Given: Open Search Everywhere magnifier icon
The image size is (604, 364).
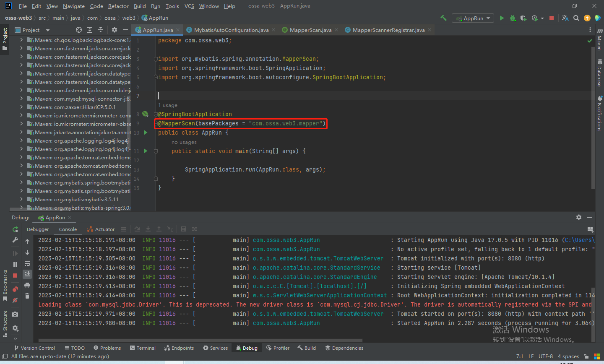Looking at the screenshot, I should click(x=576, y=18).
